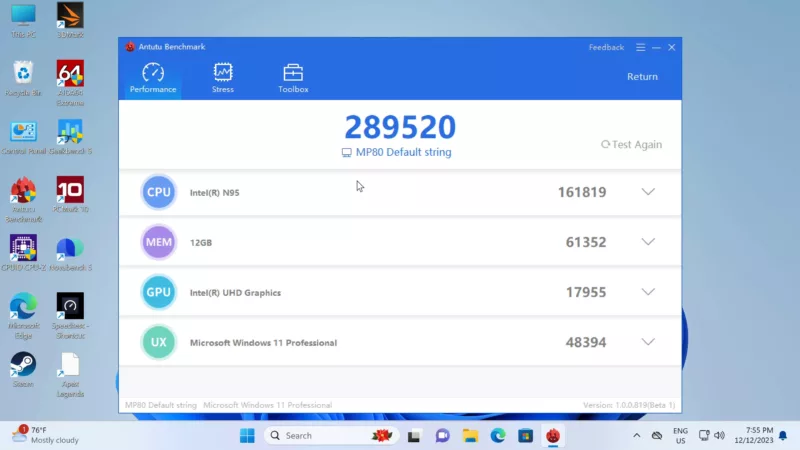Select the Control Panel desktop icon
The image size is (800, 450).
[23, 137]
